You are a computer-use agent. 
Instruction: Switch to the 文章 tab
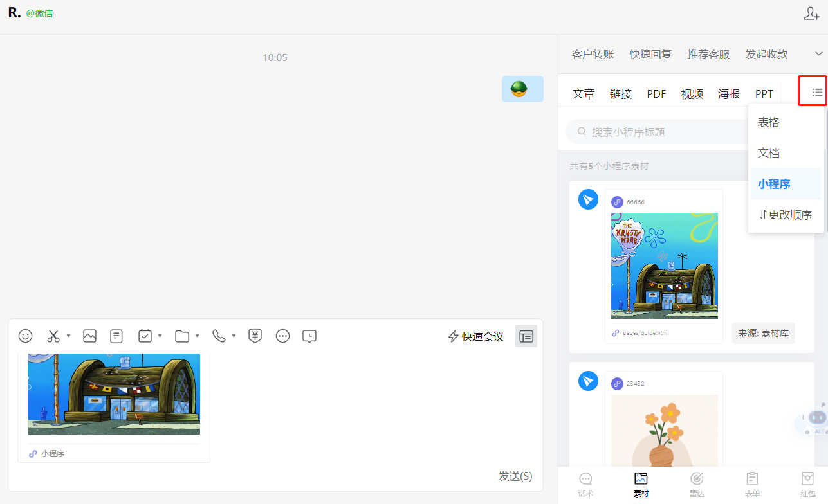584,94
